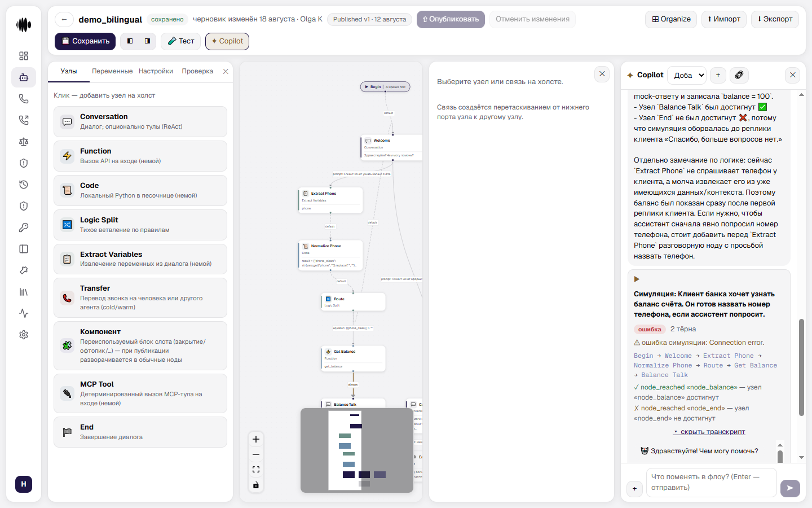
Task: Play the simulation with the triangle icon
Action: (x=637, y=279)
